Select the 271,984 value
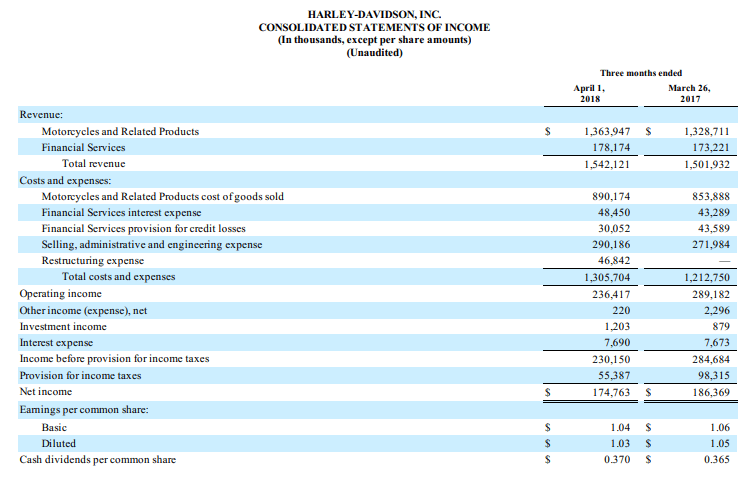Viewport: 756px width, 478px height. [711, 245]
